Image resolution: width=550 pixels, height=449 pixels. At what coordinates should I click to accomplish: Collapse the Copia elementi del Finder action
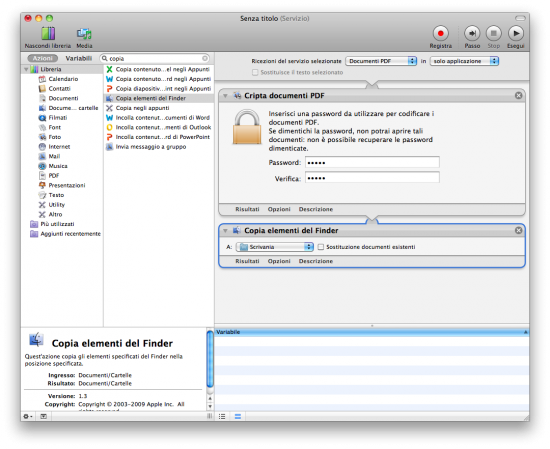click(x=226, y=230)
